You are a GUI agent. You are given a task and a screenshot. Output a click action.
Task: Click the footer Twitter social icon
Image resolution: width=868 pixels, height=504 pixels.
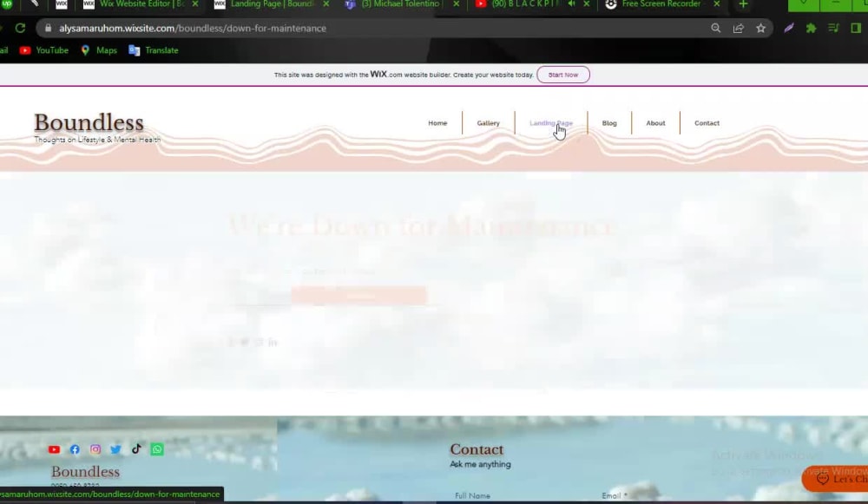[x=115, y=449]
